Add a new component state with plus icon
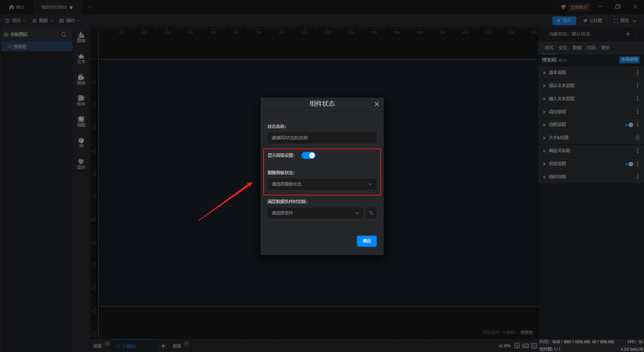644x352 pixels. pos(628,34)
